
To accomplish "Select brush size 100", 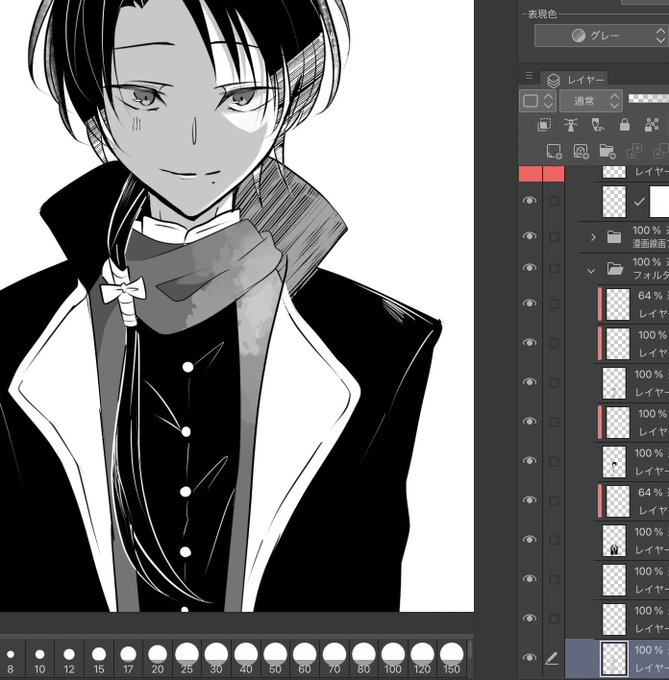I will 393,658.
